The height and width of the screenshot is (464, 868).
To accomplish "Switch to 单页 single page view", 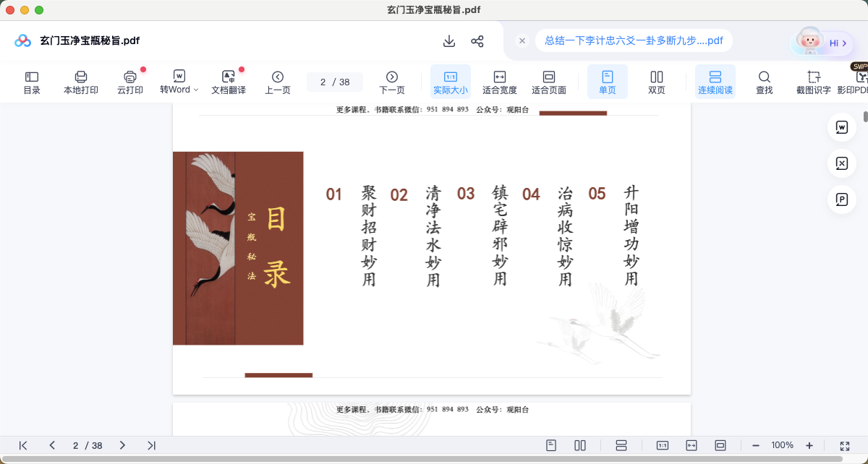I will point(608,82).
